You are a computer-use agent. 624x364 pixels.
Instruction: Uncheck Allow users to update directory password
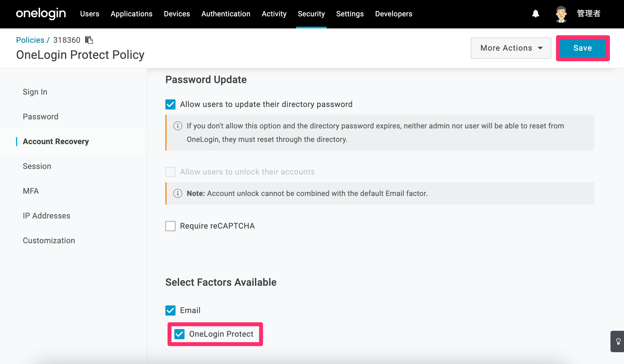pyautogui.click(x=170, y=104)
